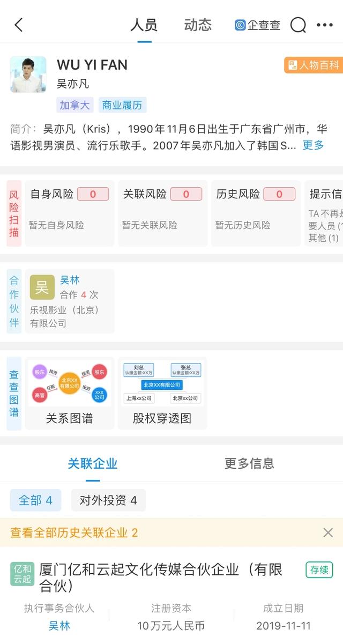Select the 对外投资 4 filter
Screen dimensions: 343x644
(108, 500)
